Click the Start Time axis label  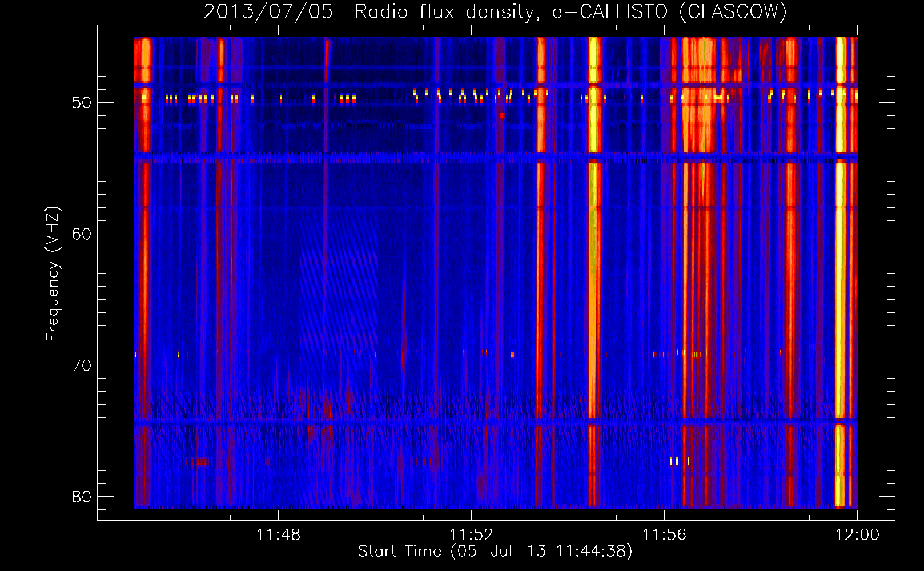coord(496,552)
